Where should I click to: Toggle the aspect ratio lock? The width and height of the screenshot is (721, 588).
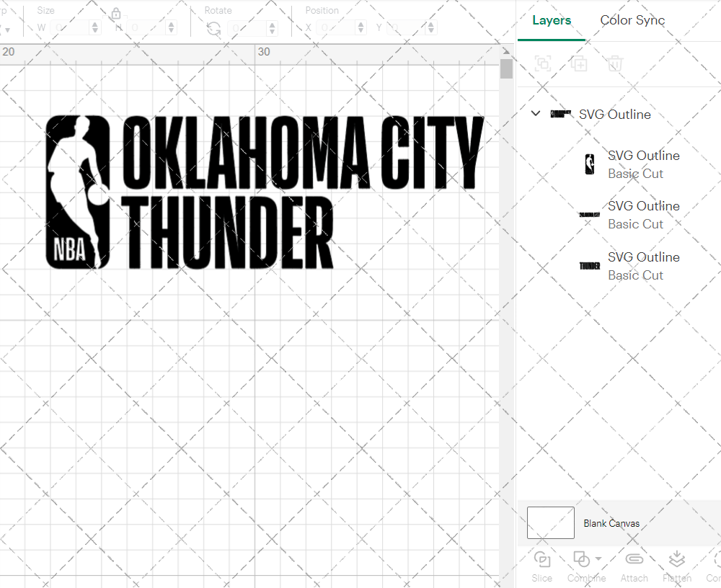pos(116,13)
